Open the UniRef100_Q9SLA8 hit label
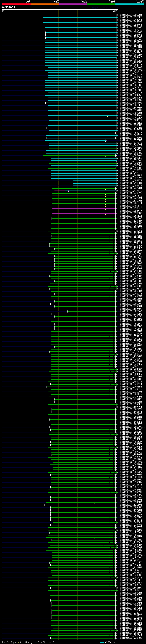 pyautogui.click(x=131, y=15)
